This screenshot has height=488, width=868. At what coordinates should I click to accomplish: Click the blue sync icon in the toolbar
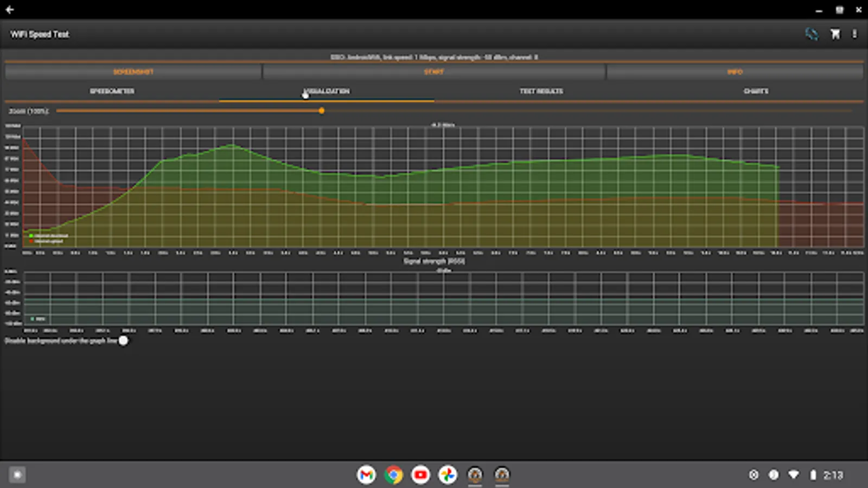(812, 34)
